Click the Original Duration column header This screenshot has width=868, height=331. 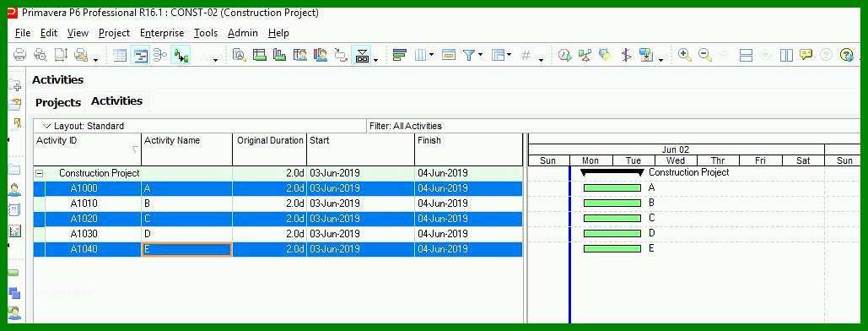tap(270, 149)
